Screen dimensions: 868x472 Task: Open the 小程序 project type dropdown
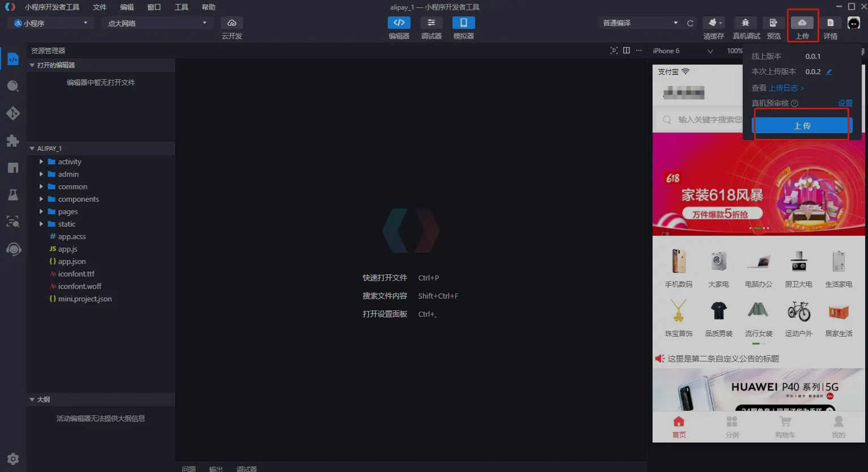51,23
